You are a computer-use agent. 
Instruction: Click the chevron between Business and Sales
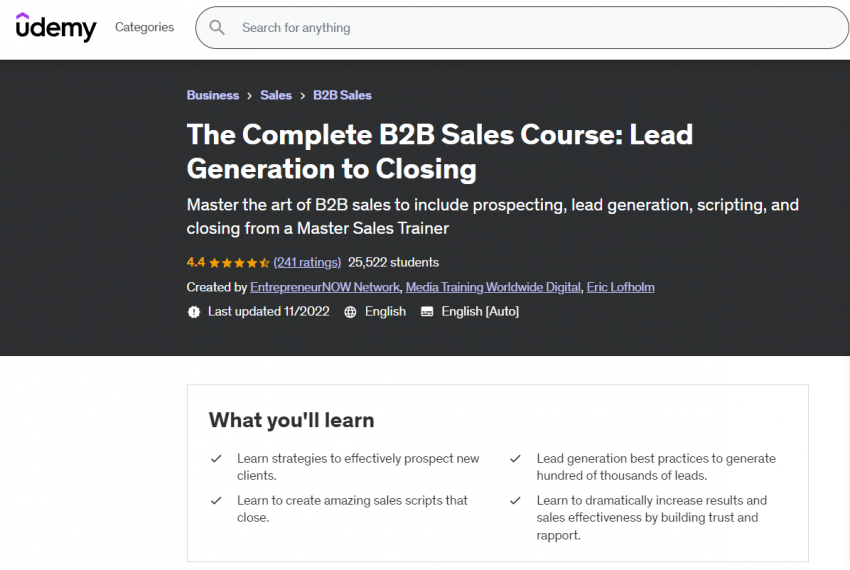pyautogui.click(x=249, y=96)
